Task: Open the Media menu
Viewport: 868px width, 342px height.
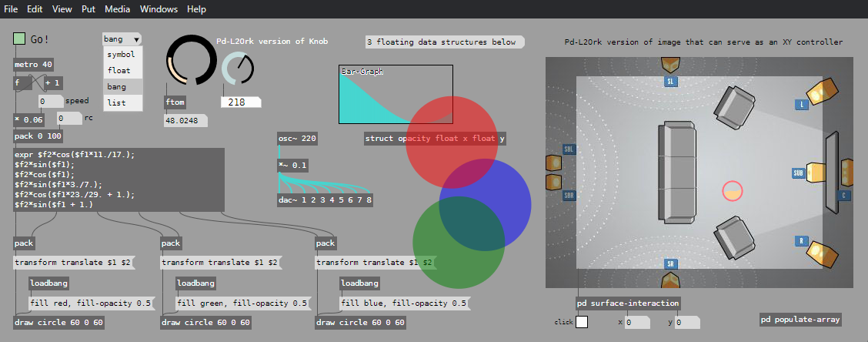Action: pos(117,9)
